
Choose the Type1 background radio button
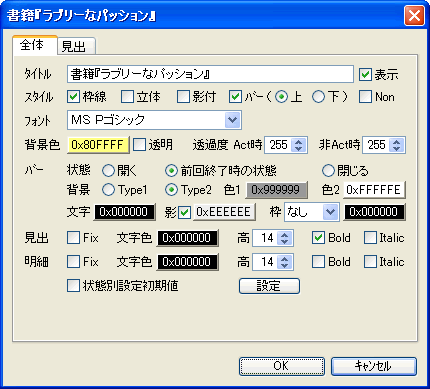[x=108, y=190]
